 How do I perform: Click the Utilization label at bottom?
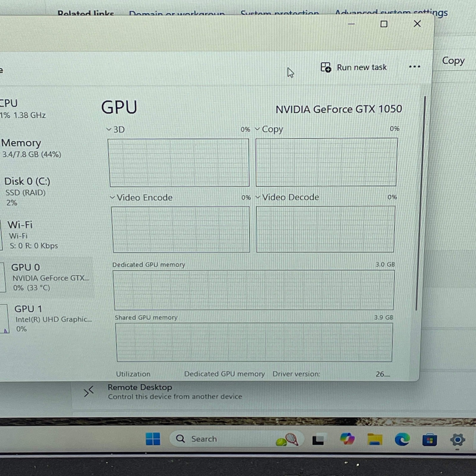(133, 374)
